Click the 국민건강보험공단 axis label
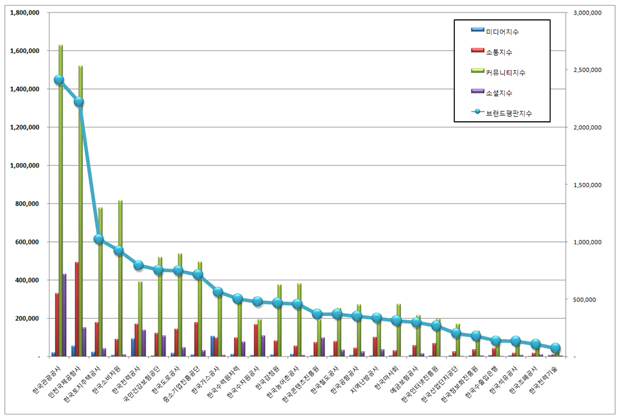This screenshot has height=420, width=620. pyautogui.click(x=141, y=384)
